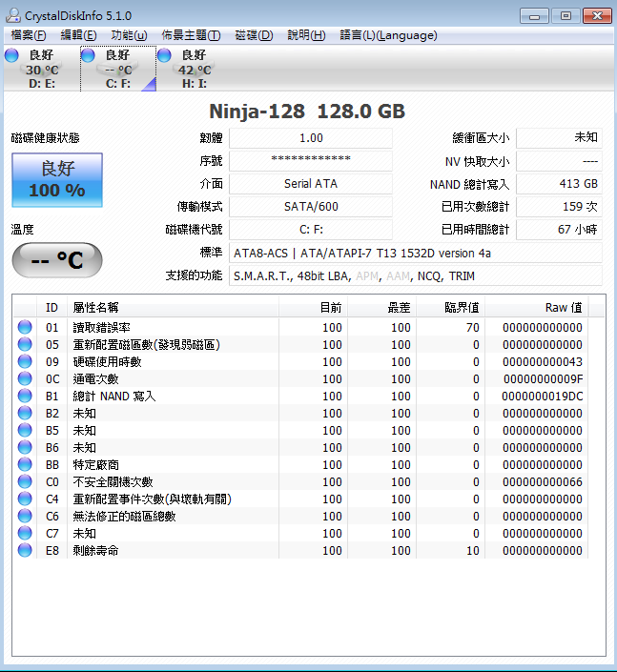The width and height of the screenshot is (617, 672).
Task: Click blue health orb on H: I: tab
Action: 164,55
